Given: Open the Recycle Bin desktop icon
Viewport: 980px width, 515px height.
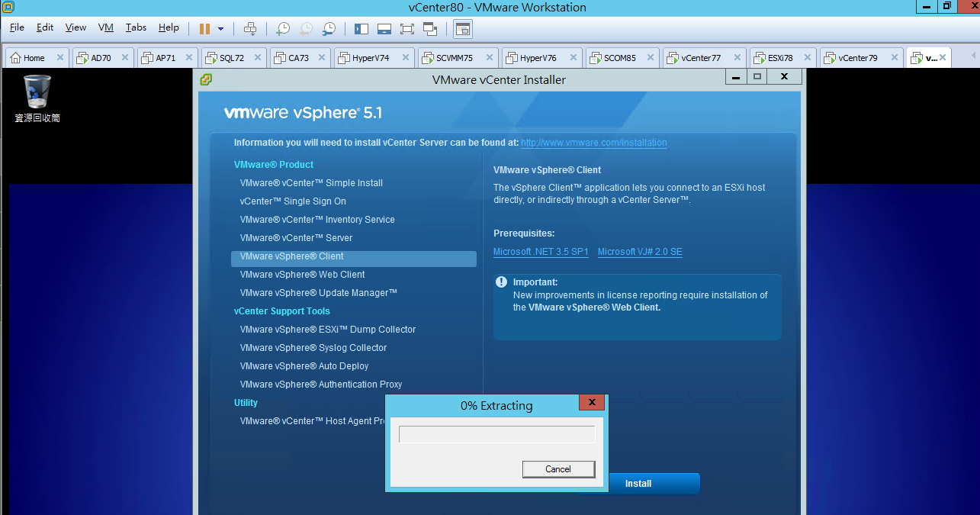Looking at the screenshot, I should click(x=37, y=98).
